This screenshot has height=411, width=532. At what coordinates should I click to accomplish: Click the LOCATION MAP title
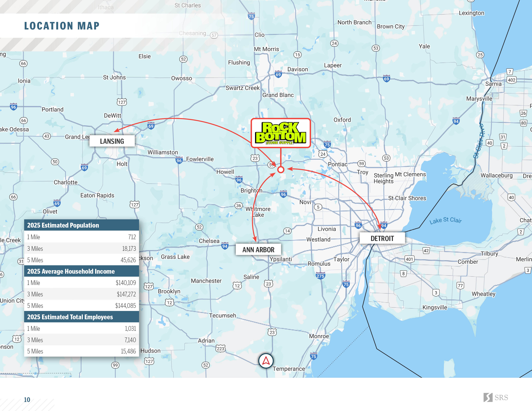(62, 26)
